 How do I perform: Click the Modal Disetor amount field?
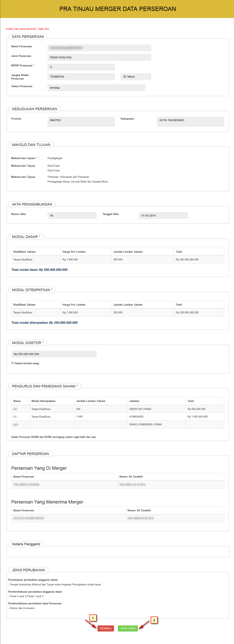click(54, 354)
